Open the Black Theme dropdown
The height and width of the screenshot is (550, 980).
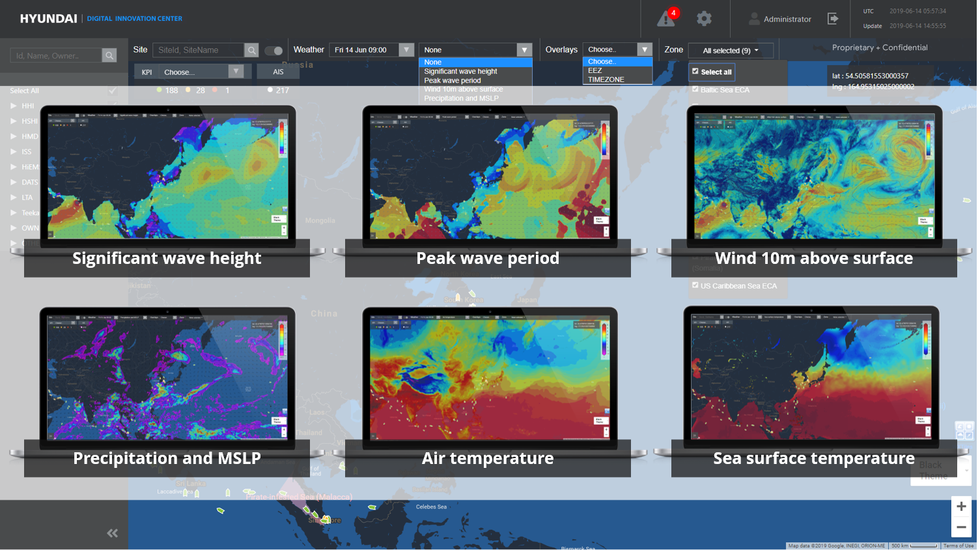pos(940,470)
